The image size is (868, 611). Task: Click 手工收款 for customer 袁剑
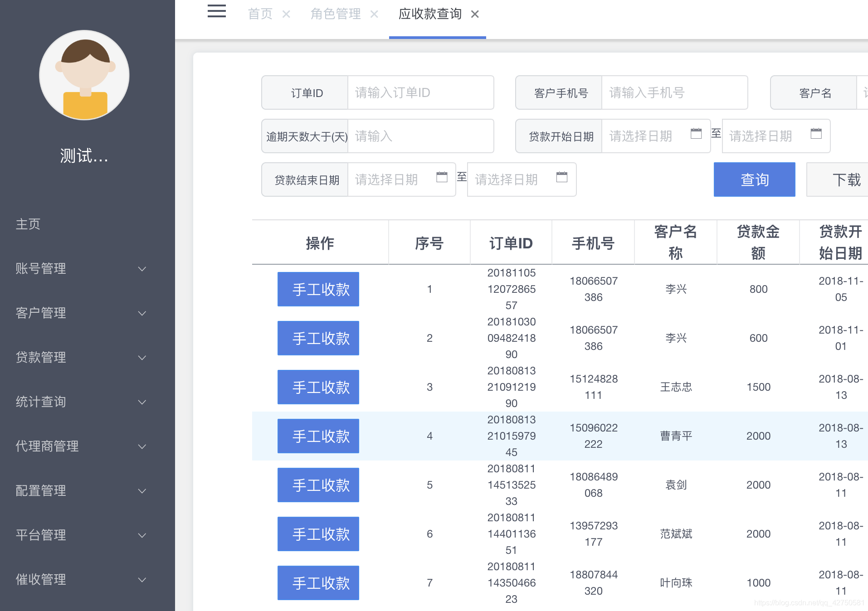pyautogui.click(x=318, y=485)
